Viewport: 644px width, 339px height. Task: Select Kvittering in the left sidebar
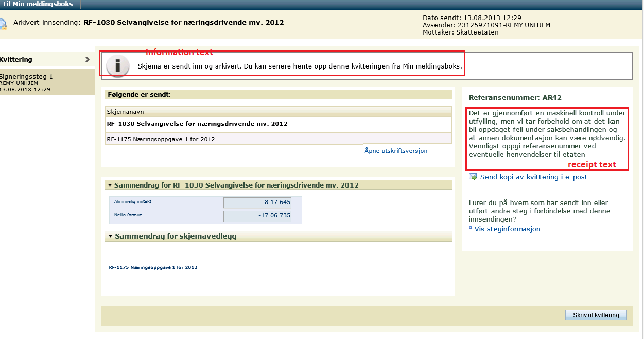pos(16,59)
